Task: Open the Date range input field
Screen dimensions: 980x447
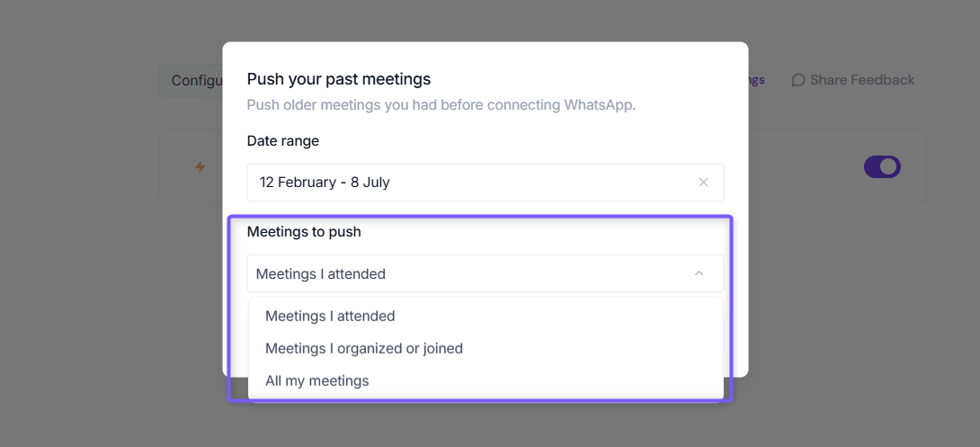Action: pos(485,183)
